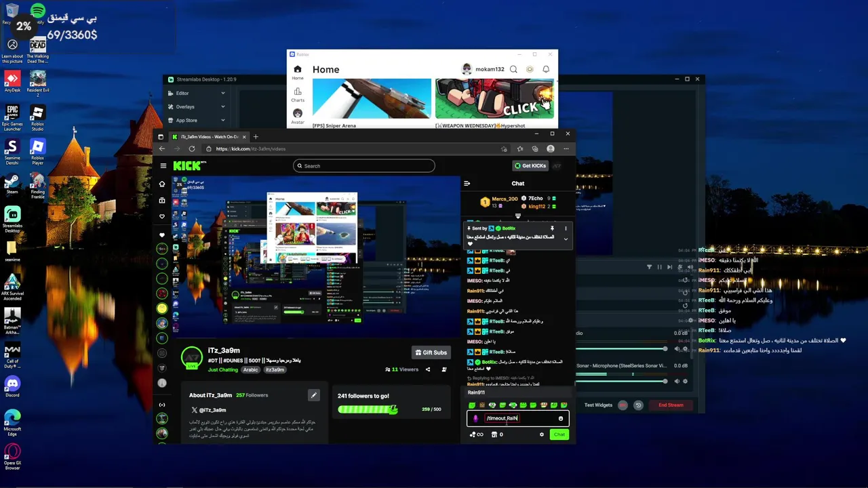The width and height of the screenshot is (868, 488).
Task: Click the Rain911 mention suggestion
Action: (517, 392)
